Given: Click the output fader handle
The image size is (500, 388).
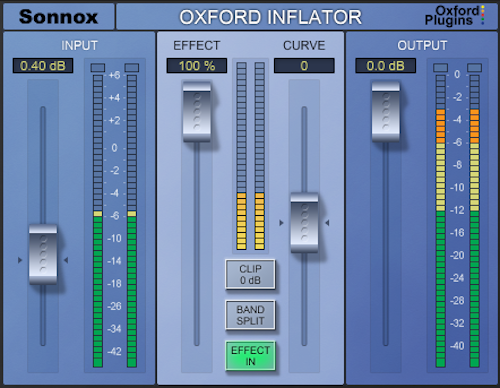Looking at the screenshot, I should coord(386,112).
